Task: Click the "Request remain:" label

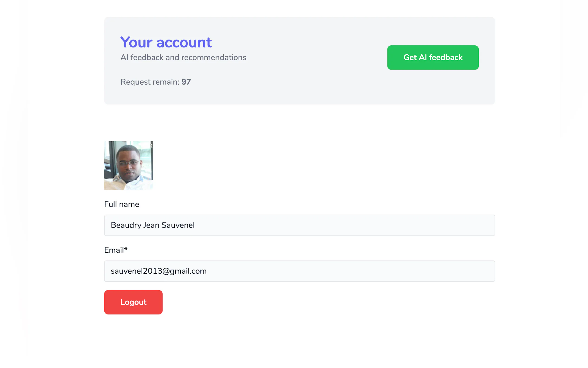Action: (x=150, y=82)
